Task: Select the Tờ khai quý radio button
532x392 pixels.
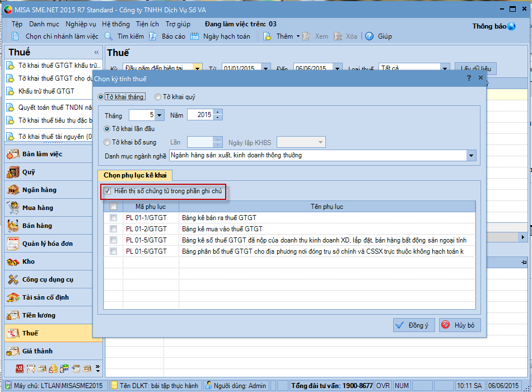Action: point(158,97)
